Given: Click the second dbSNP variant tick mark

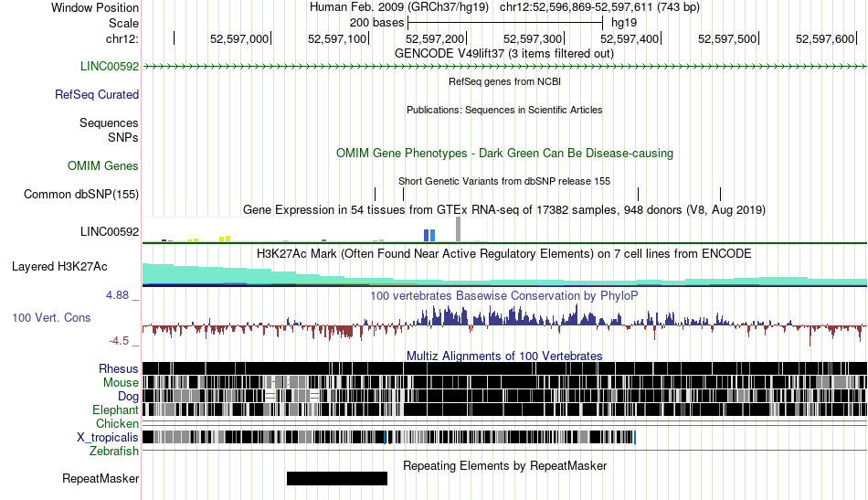Looking at the screenshot, I should tap(404, 195).
